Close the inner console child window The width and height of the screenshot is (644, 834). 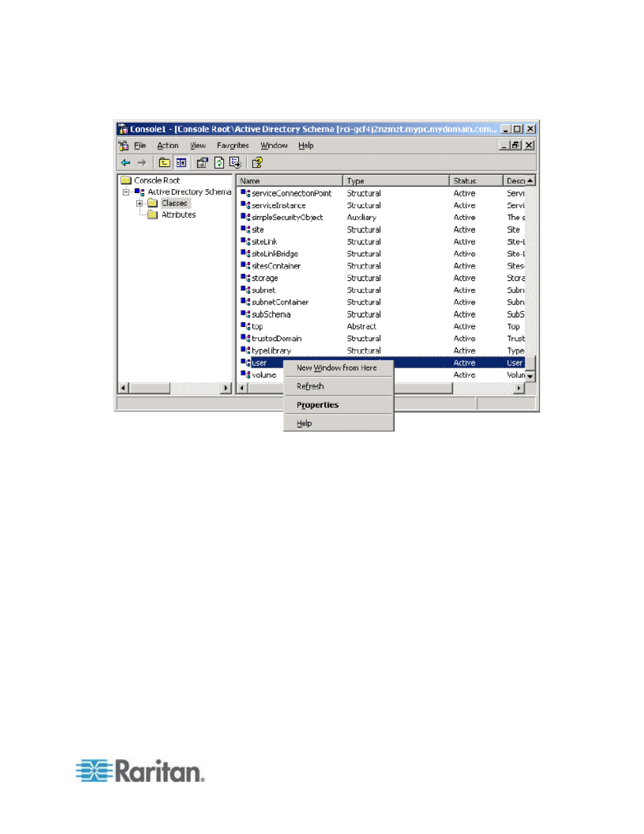tap(529, 145)
